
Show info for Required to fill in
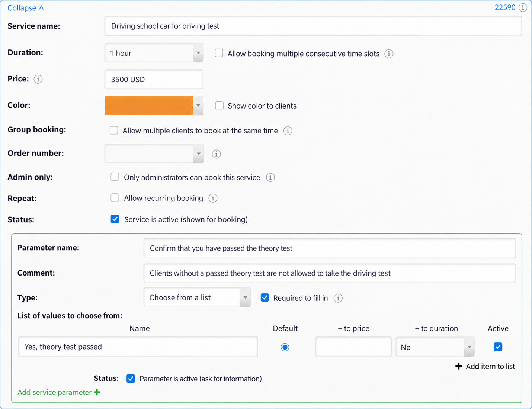(338, 298)
